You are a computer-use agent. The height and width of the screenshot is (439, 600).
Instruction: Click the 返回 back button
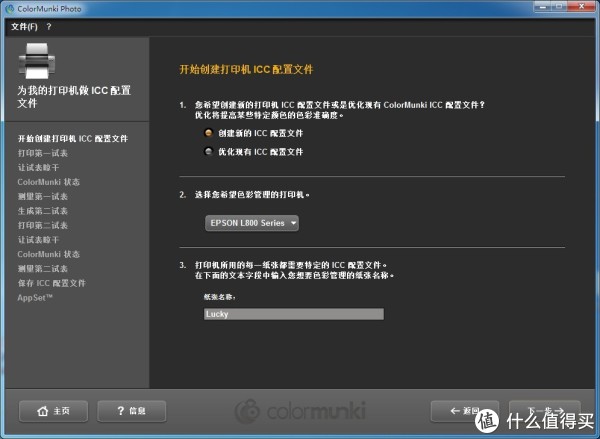pyautogui.click(x=465, y=411)
